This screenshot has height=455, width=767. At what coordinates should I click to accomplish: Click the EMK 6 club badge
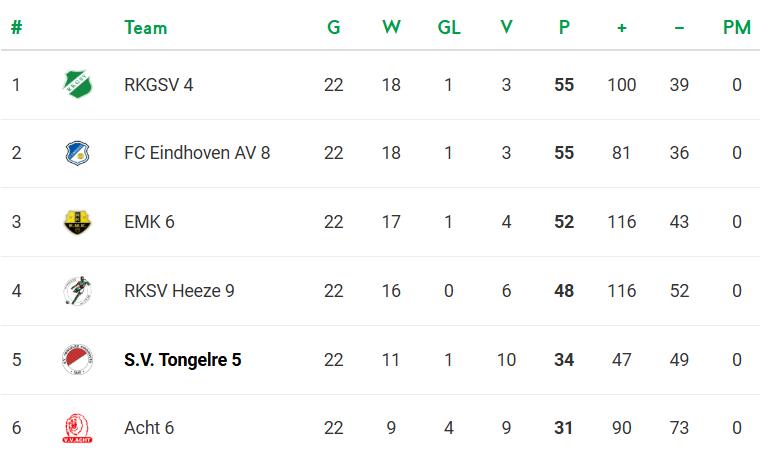point(77,222)
